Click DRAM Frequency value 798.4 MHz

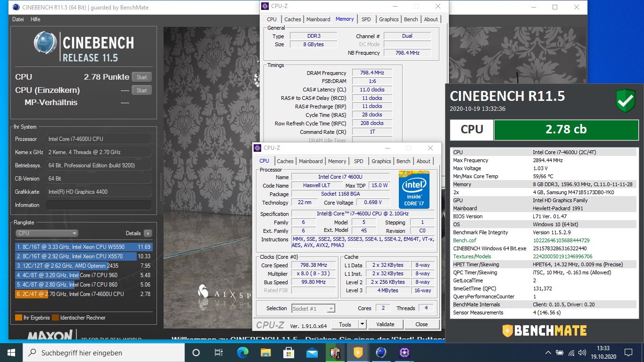pos(372,73)
